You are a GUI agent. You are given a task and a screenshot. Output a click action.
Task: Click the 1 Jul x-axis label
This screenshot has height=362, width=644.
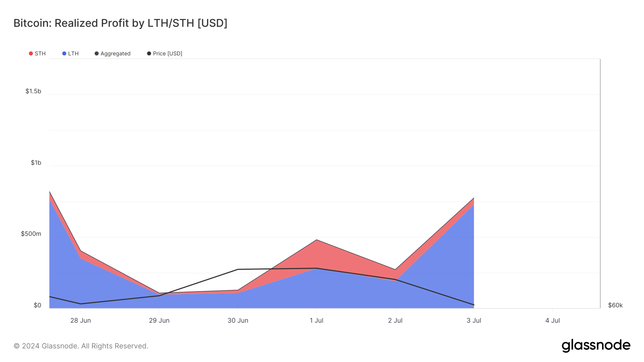point(317,321)
